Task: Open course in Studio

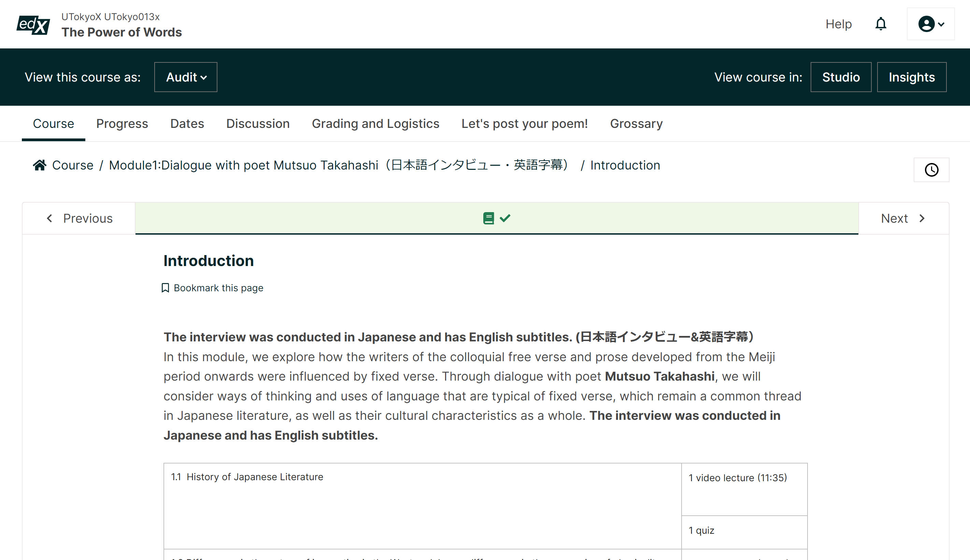Action: click(x=841, y=77)
